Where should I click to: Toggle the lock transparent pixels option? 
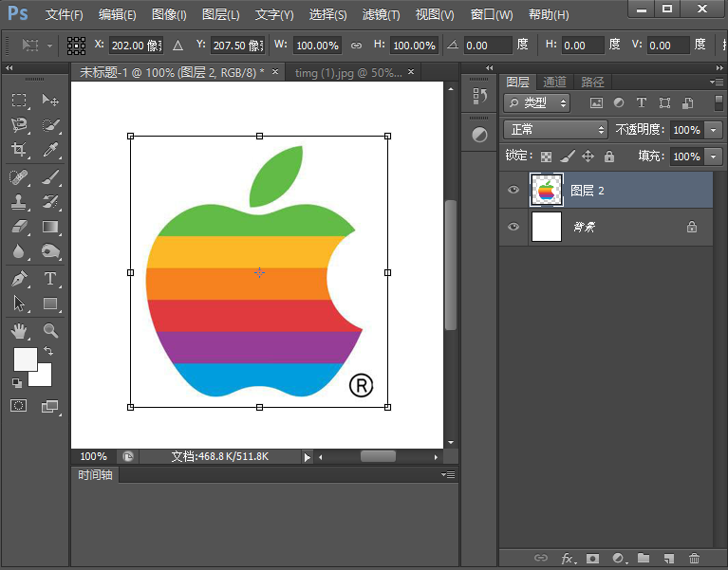[x=546, y=156]
